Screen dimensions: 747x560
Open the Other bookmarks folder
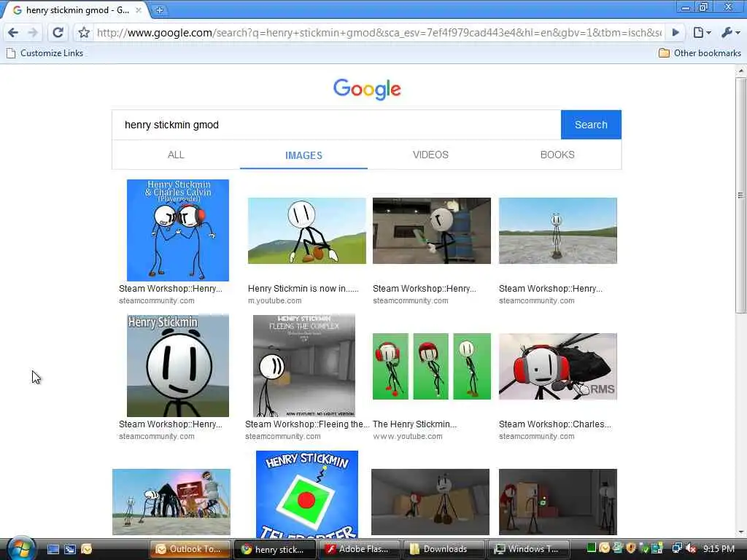coord(700,53)
